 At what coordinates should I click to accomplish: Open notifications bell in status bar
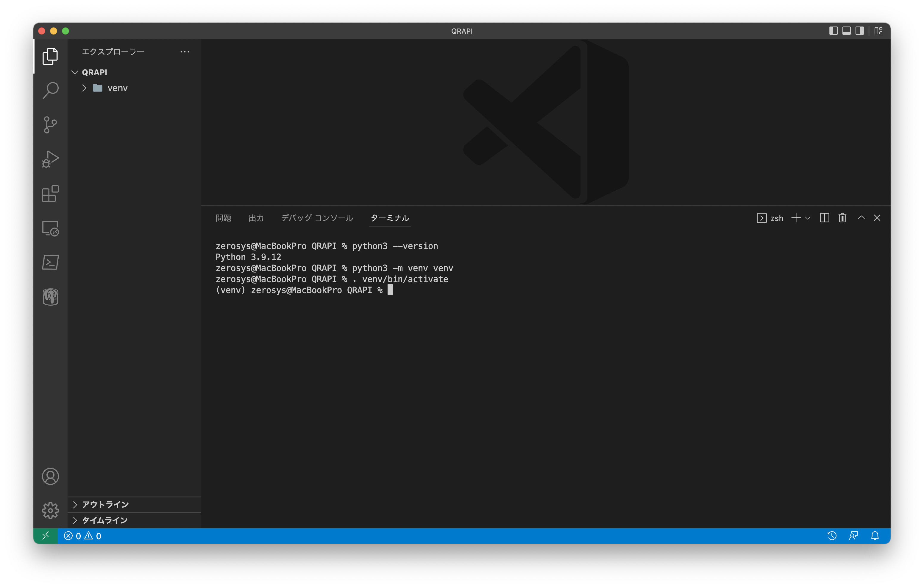click(x=875, y=536)
